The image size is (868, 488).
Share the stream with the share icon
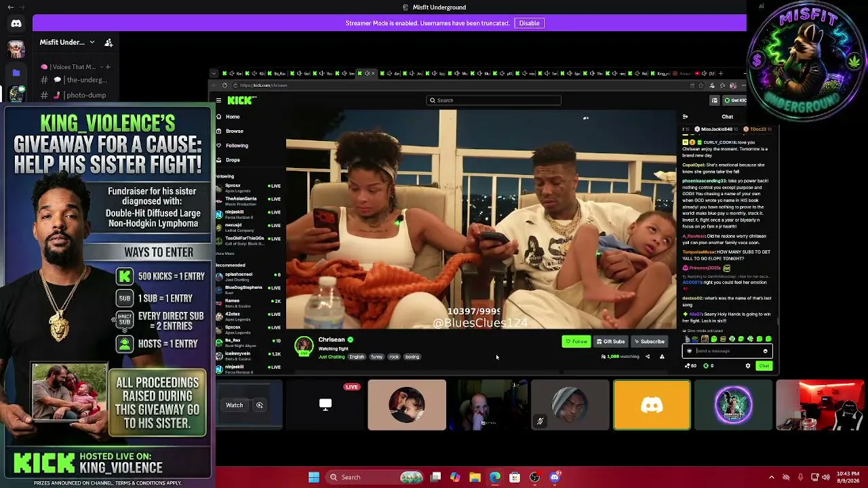[647, 357]
